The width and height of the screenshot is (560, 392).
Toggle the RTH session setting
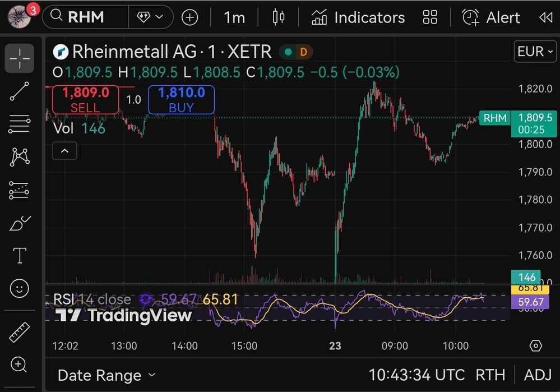490,375
